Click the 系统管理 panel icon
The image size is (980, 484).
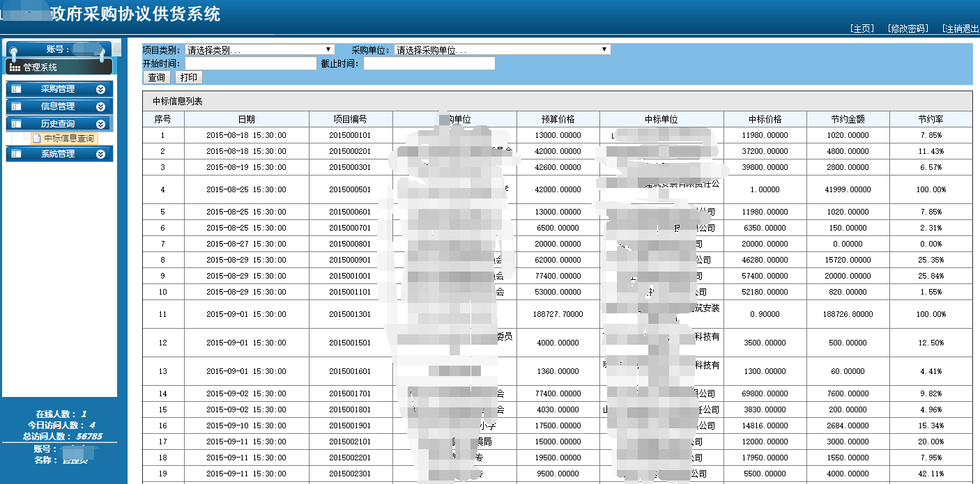[x=17, y=154]
